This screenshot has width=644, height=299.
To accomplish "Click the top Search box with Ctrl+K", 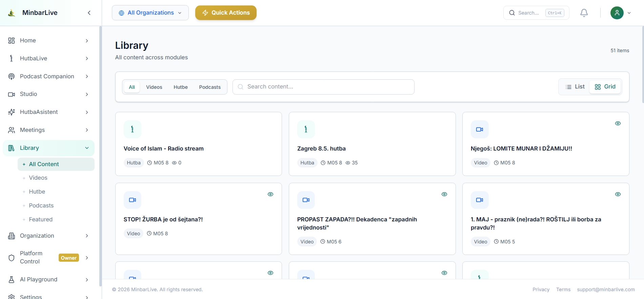I will click(x=536, y=13).
